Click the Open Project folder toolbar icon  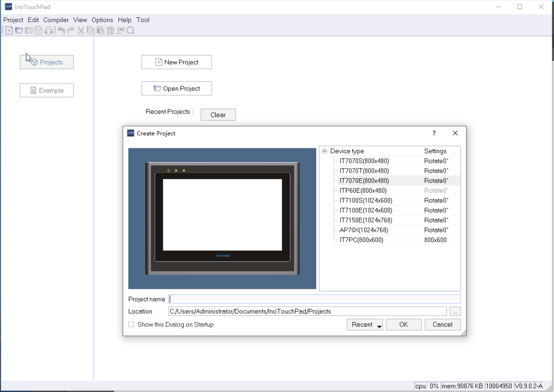[x=19, y=30]
